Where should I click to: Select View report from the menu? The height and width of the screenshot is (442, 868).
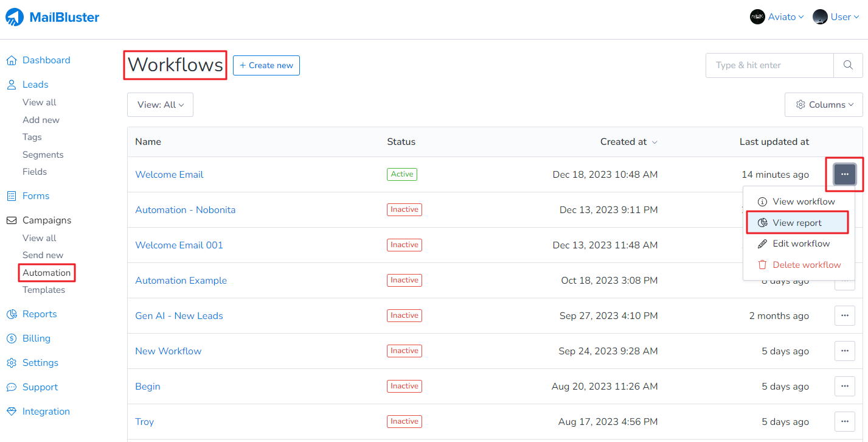(x=797, y=223)
